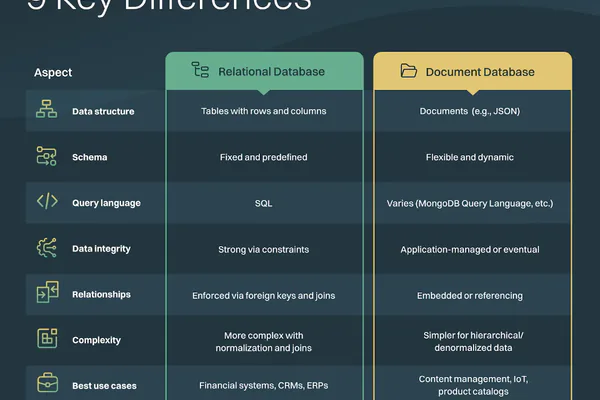
Task: Click 'More complex with normalization and joins' cell
Action: [x=264, y=341]
